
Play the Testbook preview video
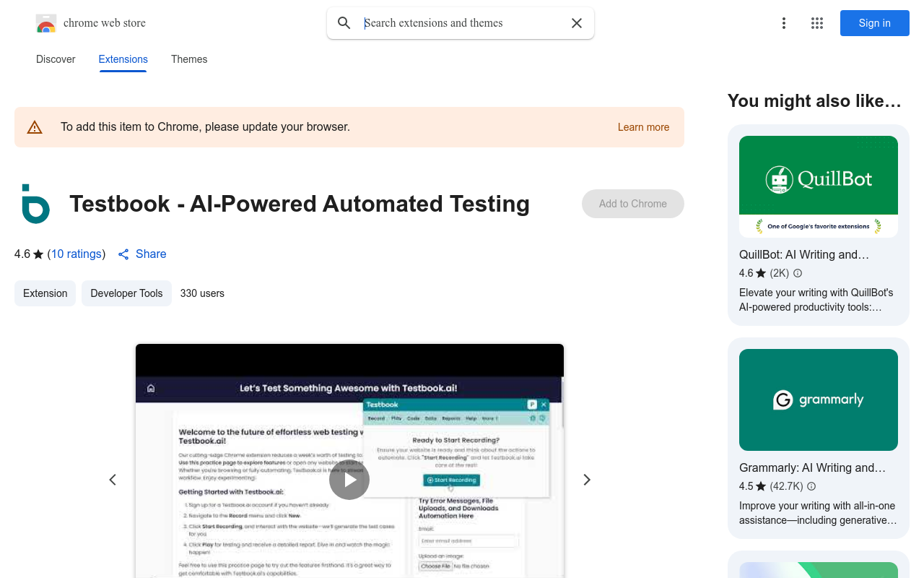coord(349,480)
